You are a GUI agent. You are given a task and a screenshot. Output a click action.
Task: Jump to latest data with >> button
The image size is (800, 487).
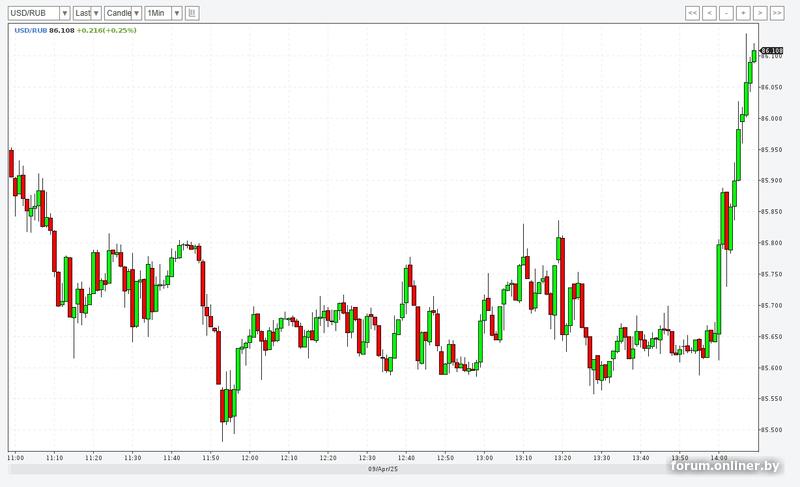[777, 13]
